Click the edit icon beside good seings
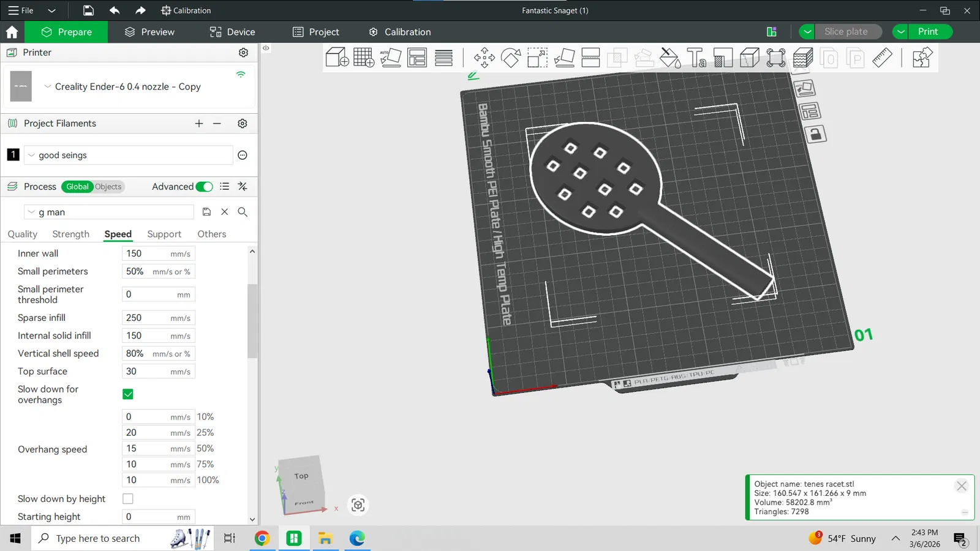 click(x=243, y=155)
